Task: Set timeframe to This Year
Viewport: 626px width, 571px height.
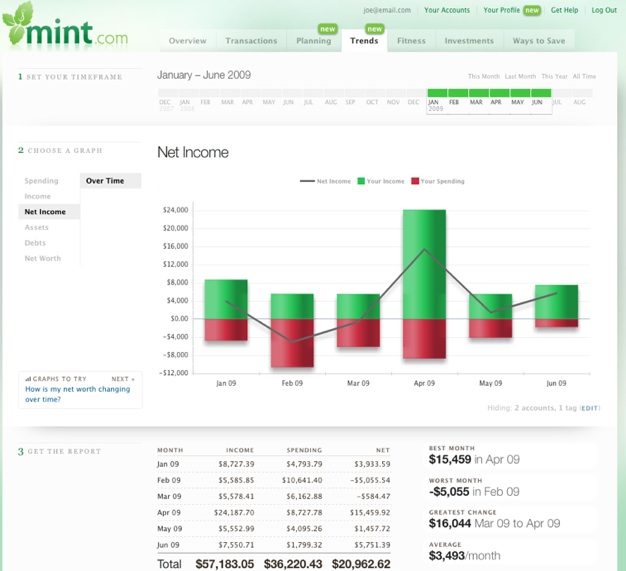Action: pos(554,76)
